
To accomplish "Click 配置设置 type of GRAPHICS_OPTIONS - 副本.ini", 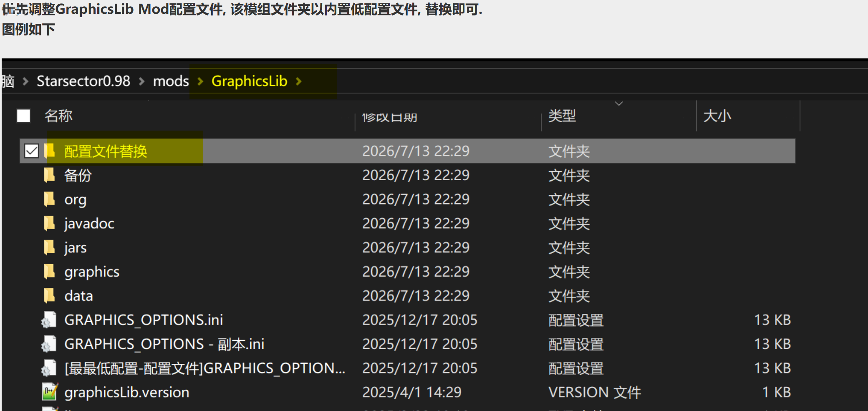I will (x=576, y=344).
